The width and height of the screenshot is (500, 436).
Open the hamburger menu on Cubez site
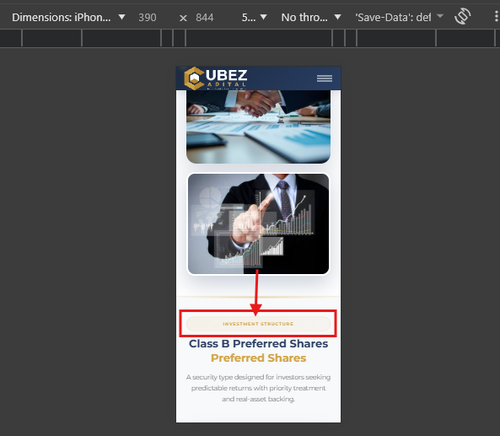click(324, 78)
